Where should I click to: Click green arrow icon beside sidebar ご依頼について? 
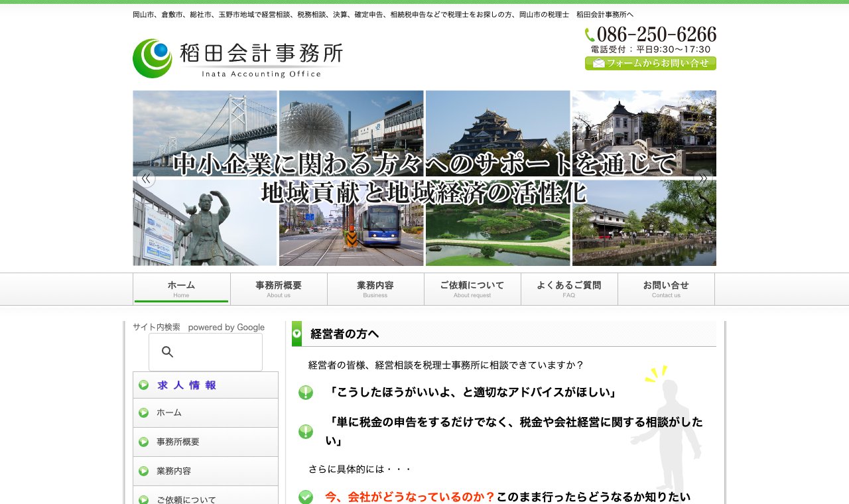144,499
